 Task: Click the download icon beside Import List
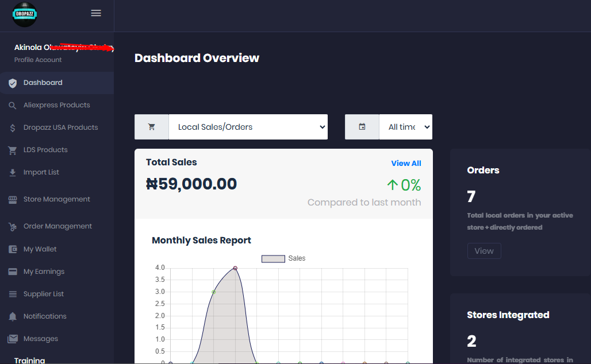click(x=13, y=173)
